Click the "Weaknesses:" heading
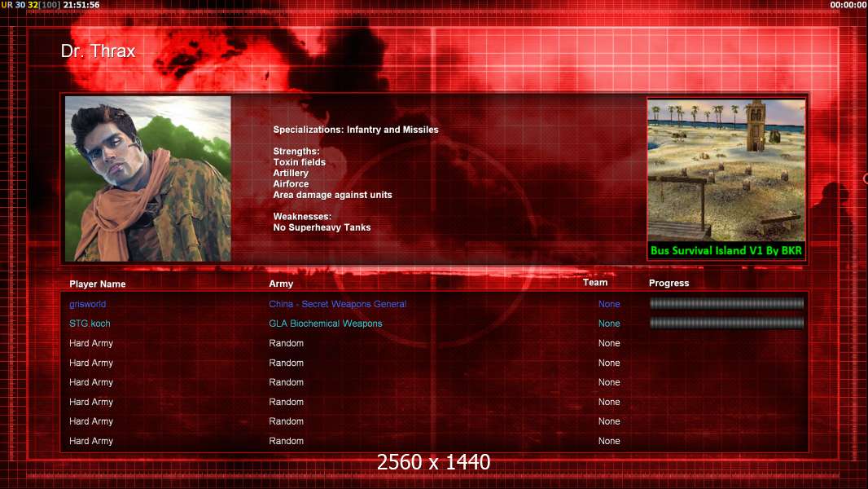Image resolution: width=868 pixels, height=489 pixels. [x=302, y=217]
